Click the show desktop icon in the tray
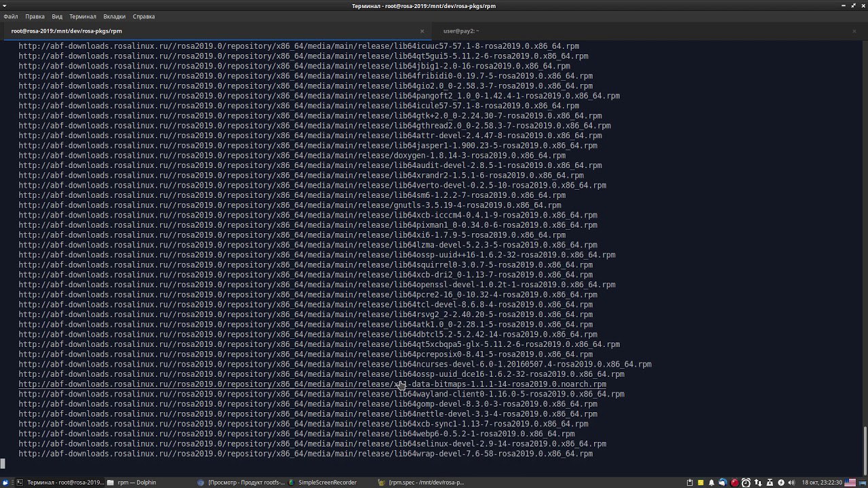The height and width of the screenshot is (488, 868). click(862, 483)
